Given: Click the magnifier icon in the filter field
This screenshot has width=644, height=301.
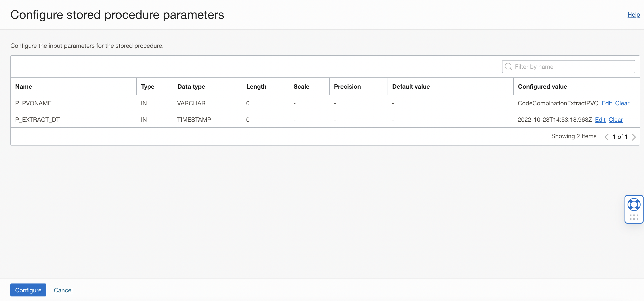Looking at the screenshot, I should [508, 66].
